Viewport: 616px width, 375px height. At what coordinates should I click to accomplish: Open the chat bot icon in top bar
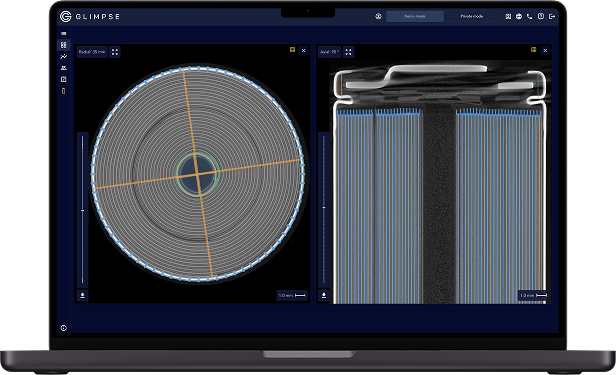point(519,16)
